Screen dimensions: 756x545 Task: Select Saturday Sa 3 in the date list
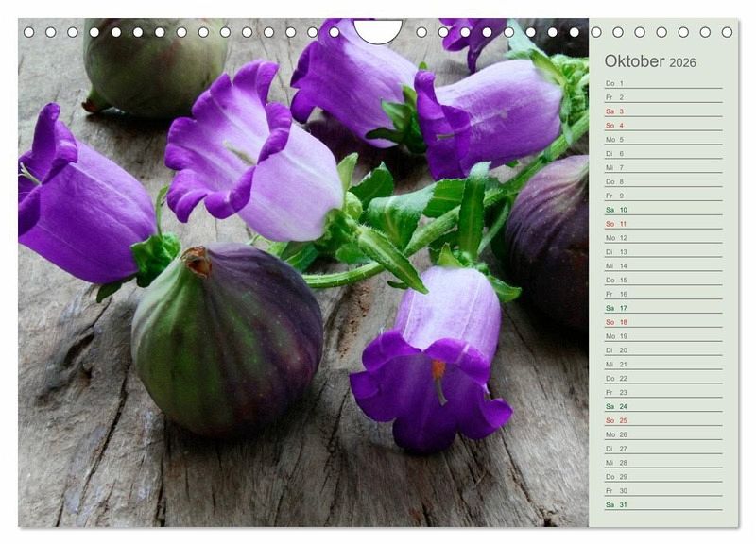662,111
